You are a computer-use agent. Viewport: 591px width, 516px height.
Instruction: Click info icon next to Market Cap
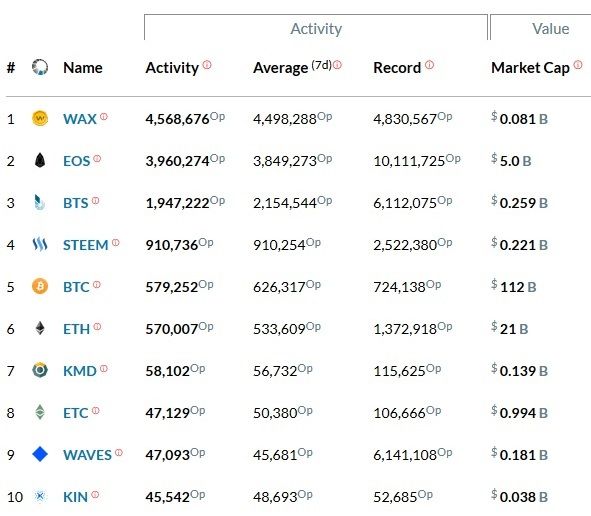578,65
